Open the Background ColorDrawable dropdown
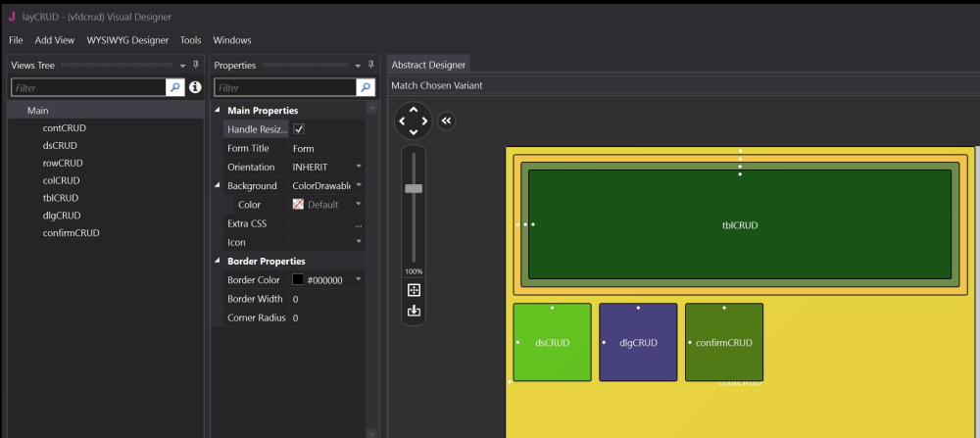The width and height of the screenshot is (980, 438). tap(359, 185)
